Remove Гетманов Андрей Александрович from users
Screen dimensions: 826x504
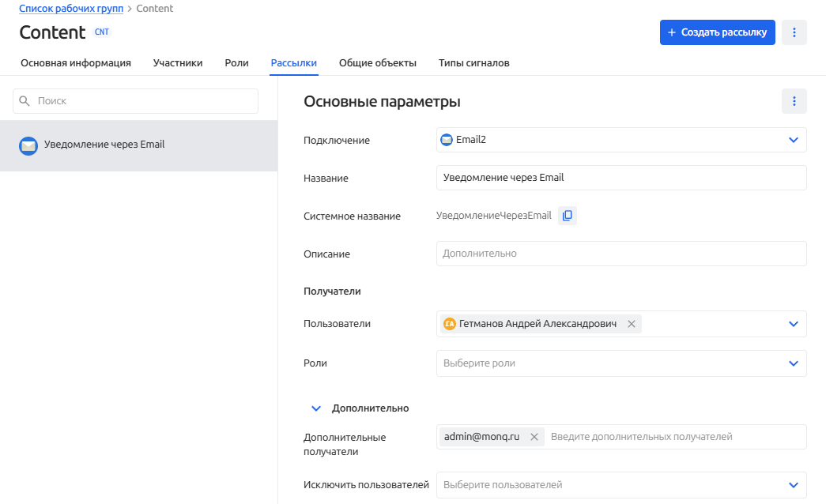[x=631, y=324]
